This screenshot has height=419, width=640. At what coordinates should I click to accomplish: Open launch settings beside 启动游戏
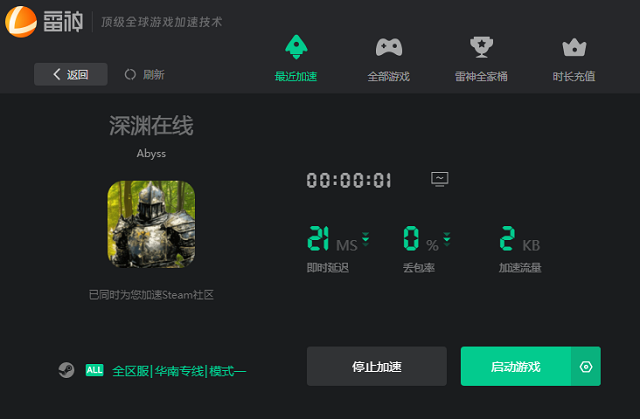click(x=586, y=366)
